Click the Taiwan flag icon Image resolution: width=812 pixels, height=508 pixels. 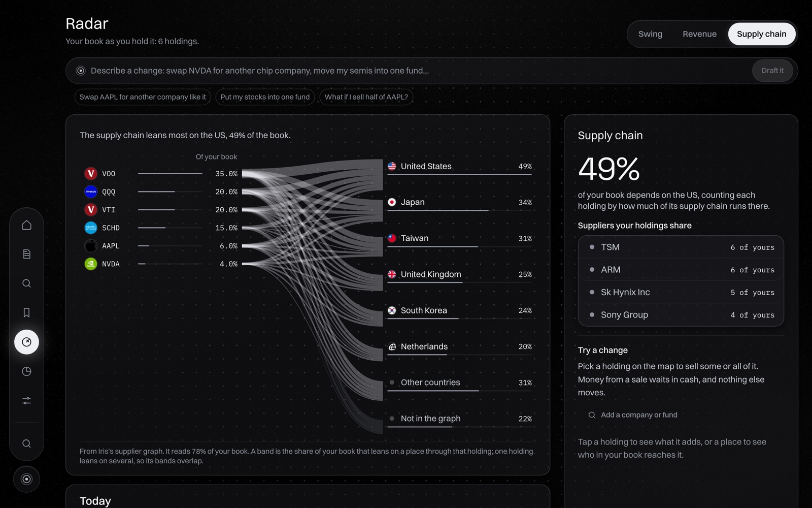click(392, 238)
